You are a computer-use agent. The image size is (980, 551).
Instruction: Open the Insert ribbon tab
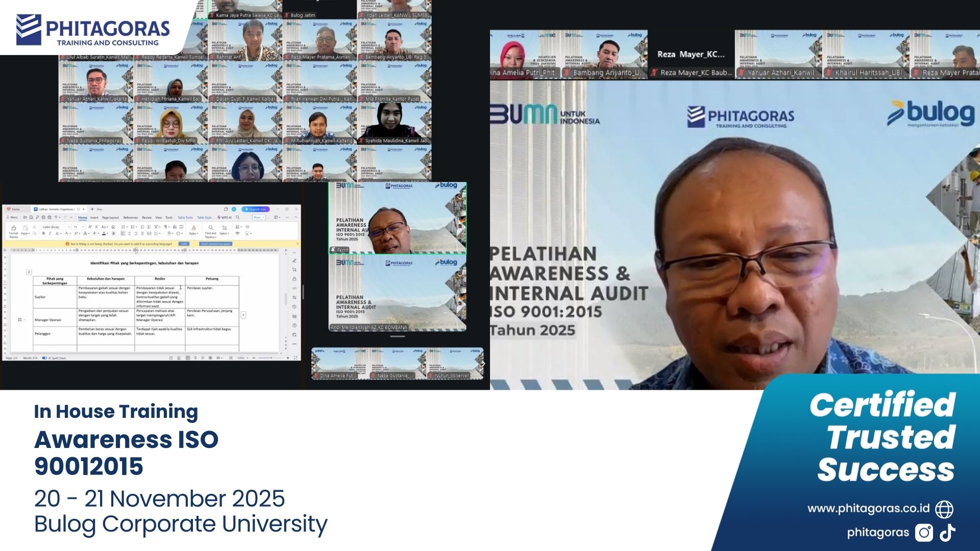pyautogui.click(x=94, y=217)
